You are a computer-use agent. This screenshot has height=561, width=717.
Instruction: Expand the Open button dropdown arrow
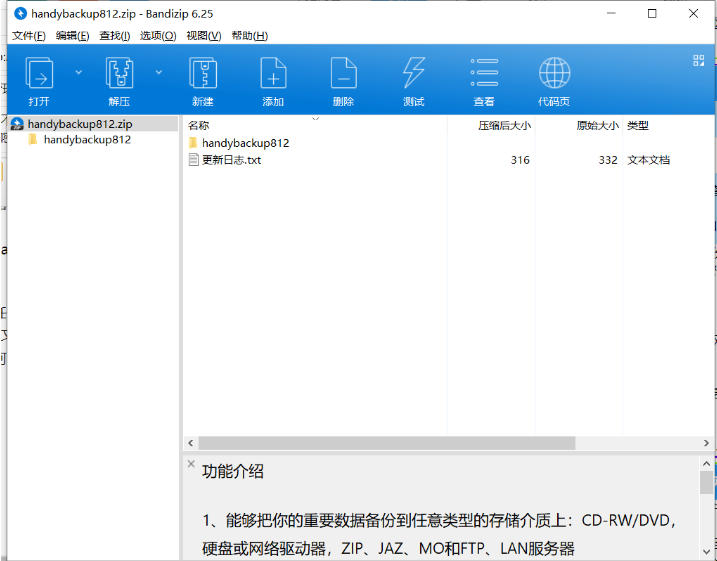click(x=79, y=72)
